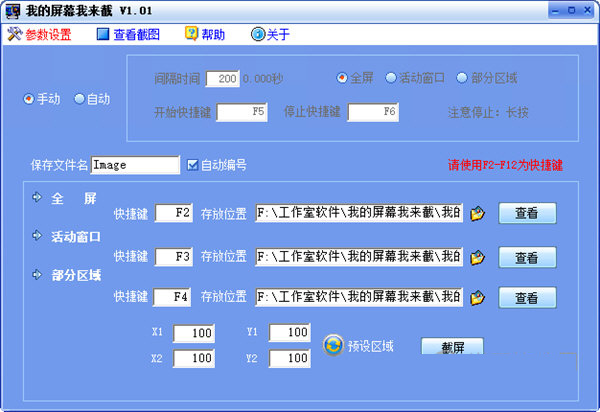Select the 自动 radio button
The height and width of the screenshot is (412, 600).
coord(80,99)
